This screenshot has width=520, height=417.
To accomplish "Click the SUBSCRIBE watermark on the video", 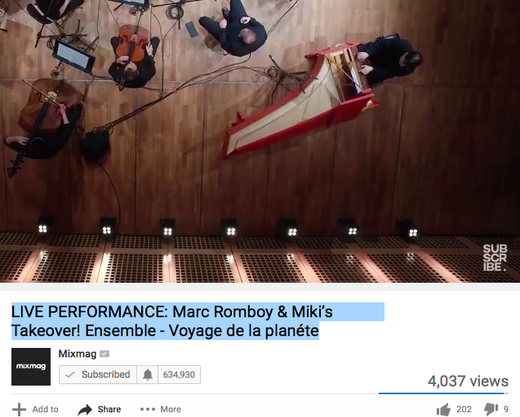I will tap(495, 258).
